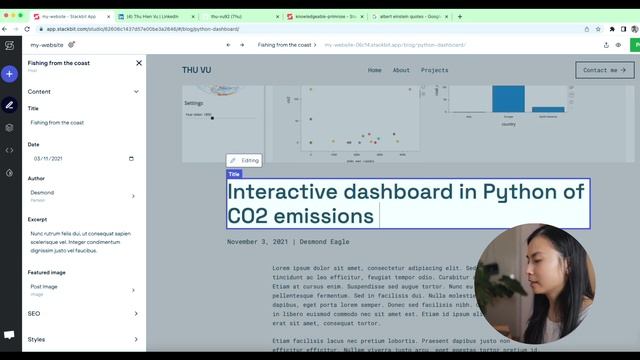640x360 pixels.
Task: Toggle browser side panel icon
Action: coord(623,29)
